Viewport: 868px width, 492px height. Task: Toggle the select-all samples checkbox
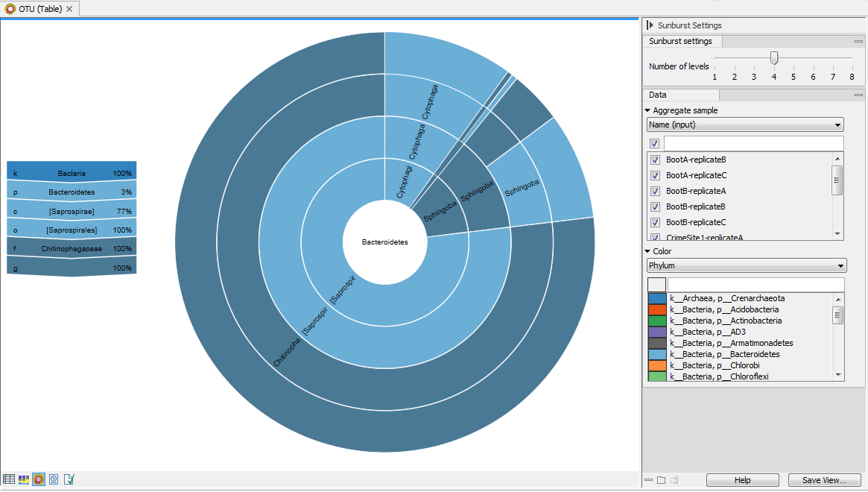(654, 143)
